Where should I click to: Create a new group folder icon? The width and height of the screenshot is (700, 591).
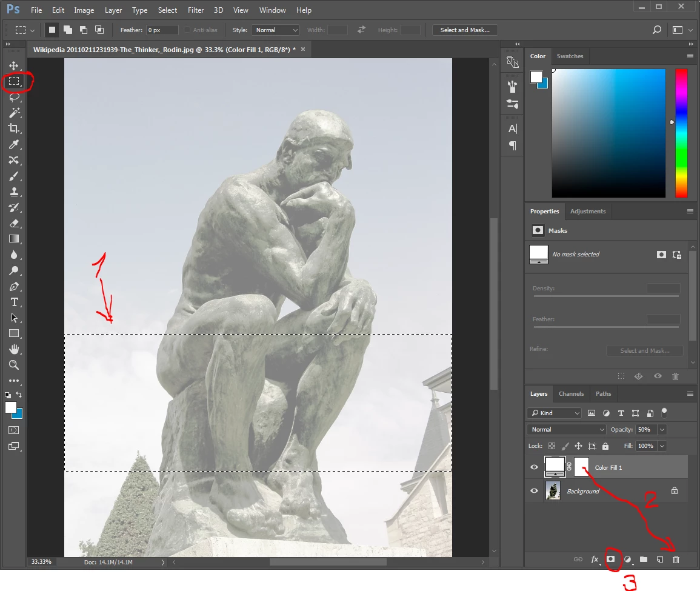click(643, 559)
